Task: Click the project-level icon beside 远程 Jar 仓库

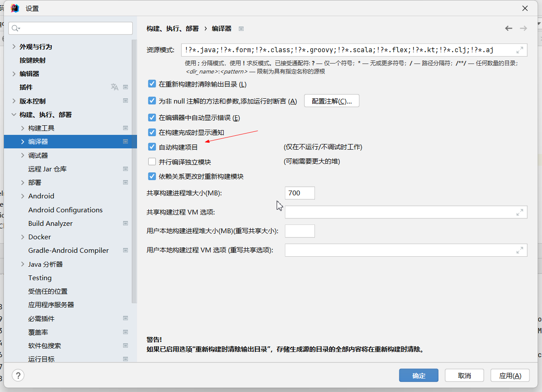Action: pyautogui.click(x=125, y=169)
